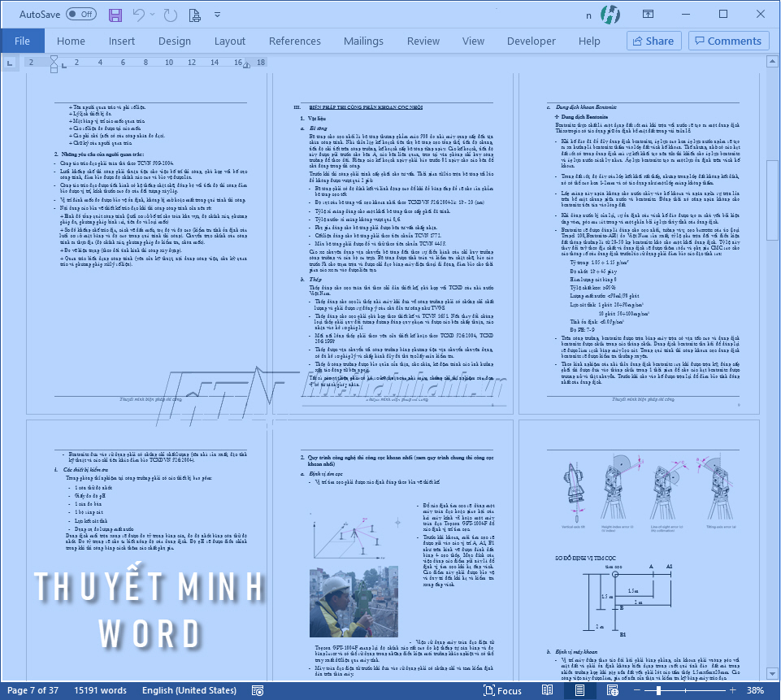Click the Redo/Repeat icon
Image resolution: width=781 pixels, height=700 pixels.
click(x=171, y=15)
